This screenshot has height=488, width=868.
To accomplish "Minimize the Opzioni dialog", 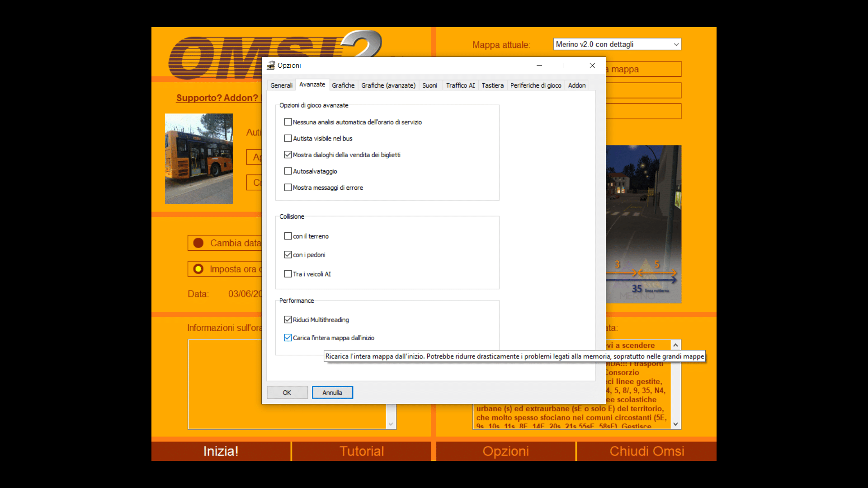I will 539,66.
